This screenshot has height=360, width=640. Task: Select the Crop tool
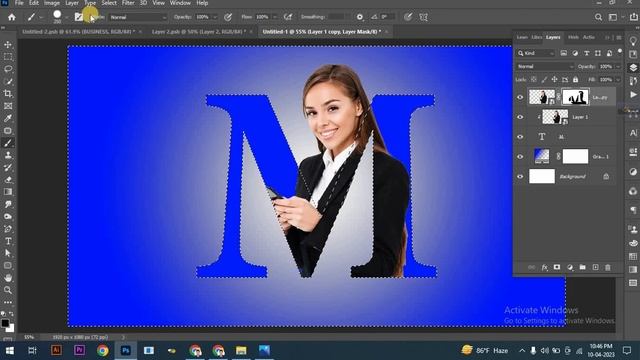(8, 93)
